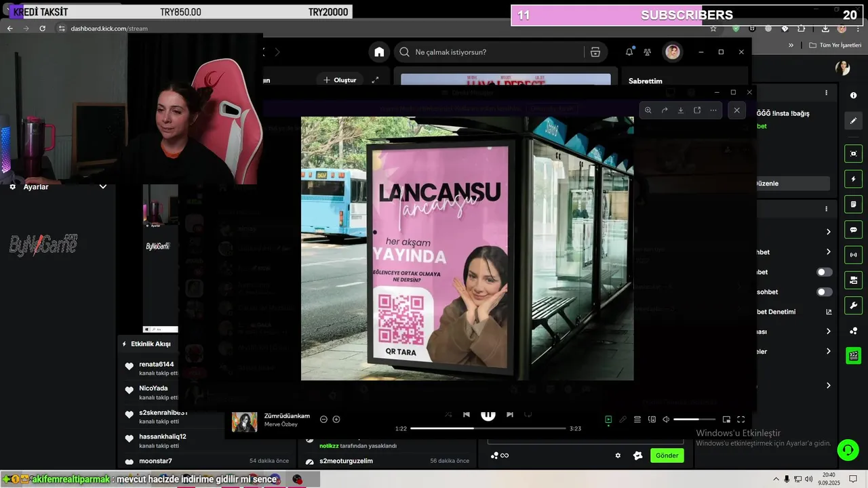Expand chevron next to the first 'ohbet' row
The height and width of the screenshot is (488, 868).
pyautogui.click(x=828, y=252)
